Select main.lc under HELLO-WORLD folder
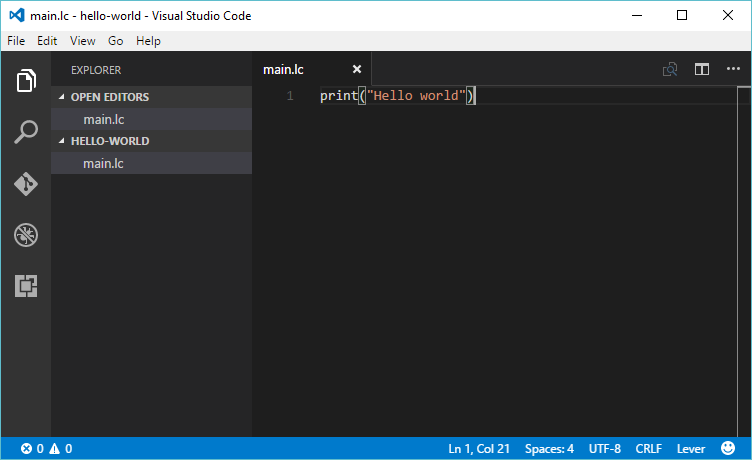 point(103,163)
